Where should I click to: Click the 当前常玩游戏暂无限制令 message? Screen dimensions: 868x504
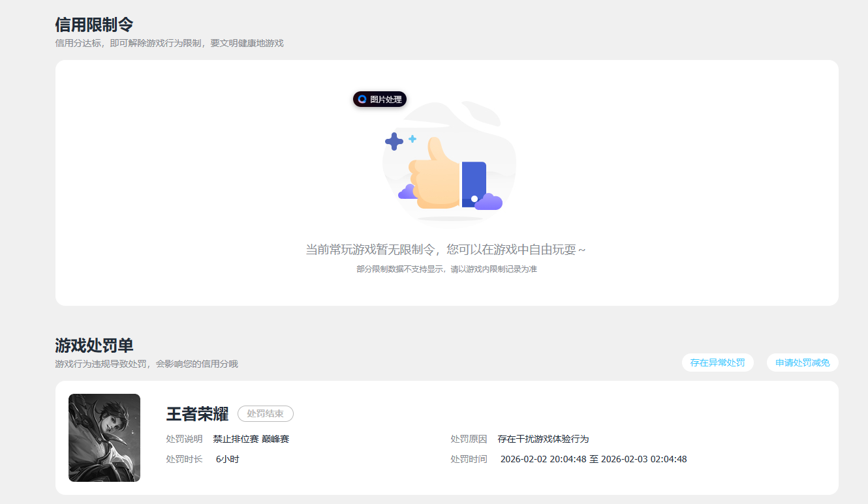pos(446,250)
